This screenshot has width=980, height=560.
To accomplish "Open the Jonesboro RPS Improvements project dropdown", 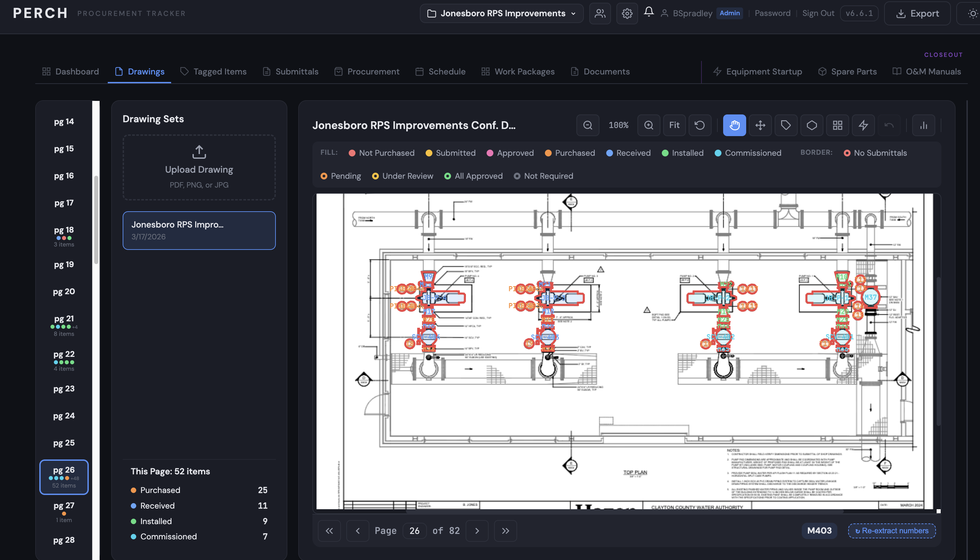I will click(x=502, y=14).
